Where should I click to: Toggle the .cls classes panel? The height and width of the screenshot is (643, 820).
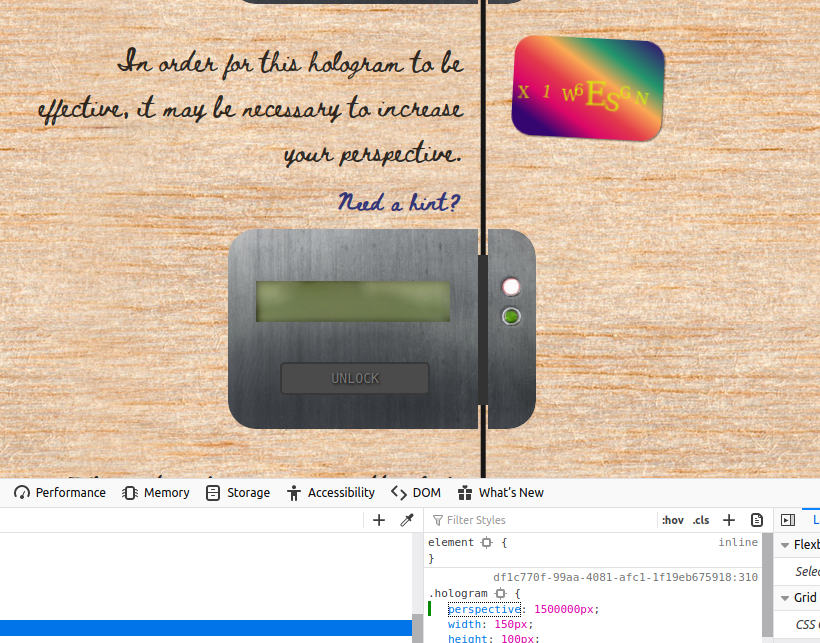coord(701,520)
